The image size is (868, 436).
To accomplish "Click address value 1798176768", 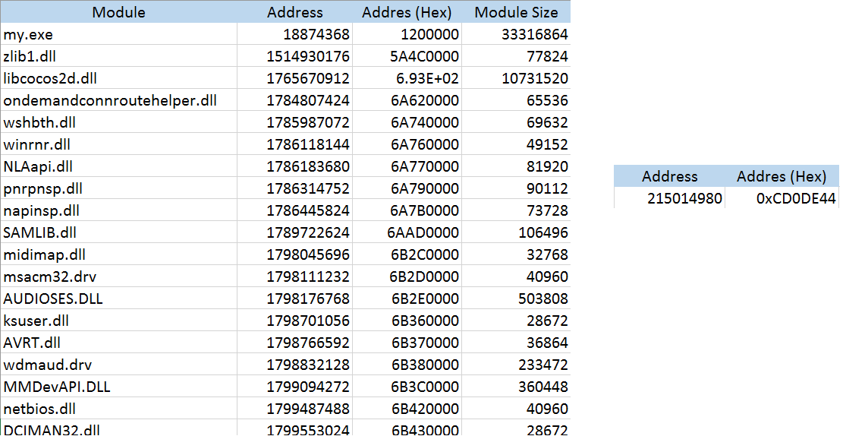I will tap(294, 299).
